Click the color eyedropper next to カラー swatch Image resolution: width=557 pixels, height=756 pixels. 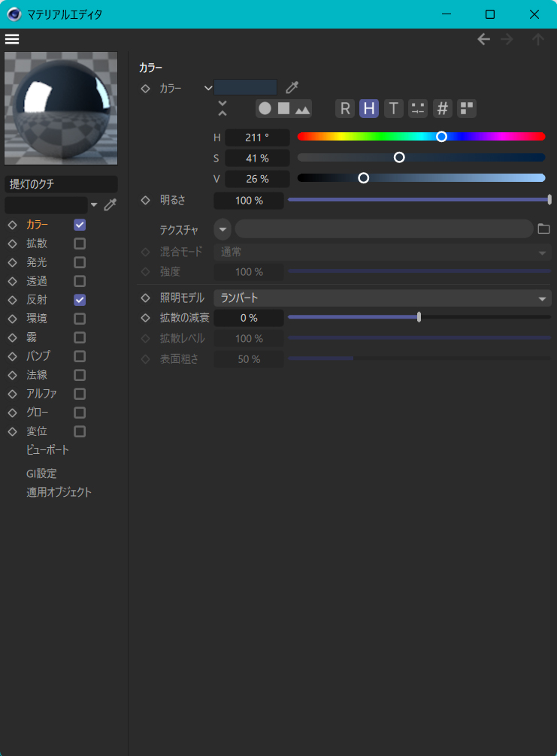coord(292,88)
